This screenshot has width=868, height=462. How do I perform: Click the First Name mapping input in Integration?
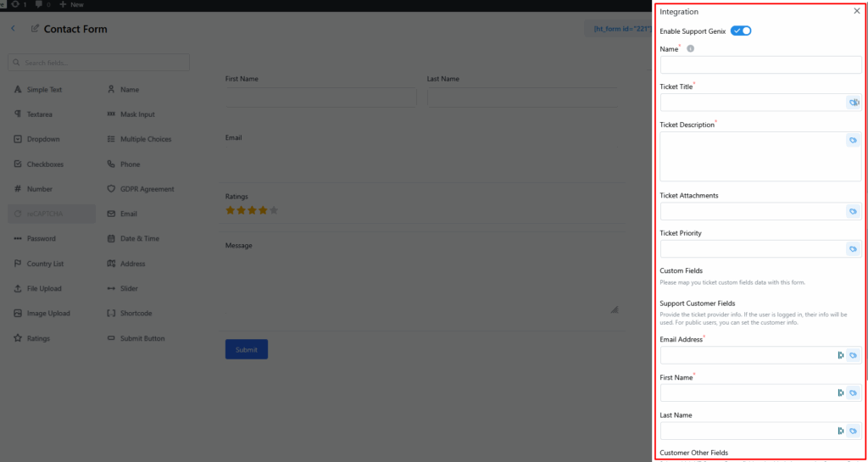point(746,393)
